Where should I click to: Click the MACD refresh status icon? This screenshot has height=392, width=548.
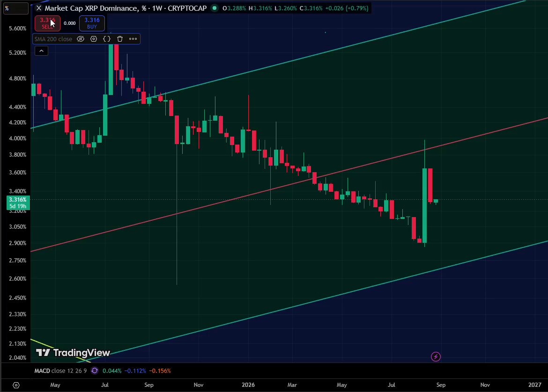click(x=94, y=370)
